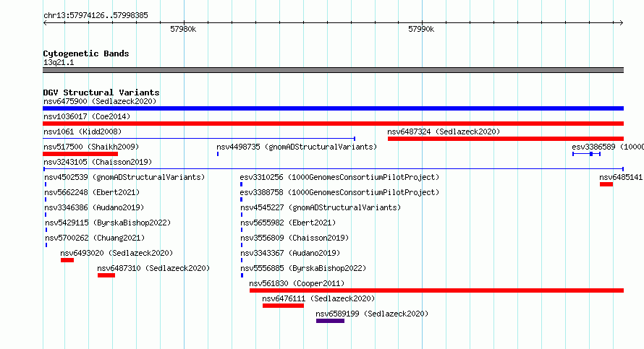This screenshot has height=349, width=644.
Task: Click the nsv6493020 (Sedlazeck2020) label
Action: click(116, 253)
